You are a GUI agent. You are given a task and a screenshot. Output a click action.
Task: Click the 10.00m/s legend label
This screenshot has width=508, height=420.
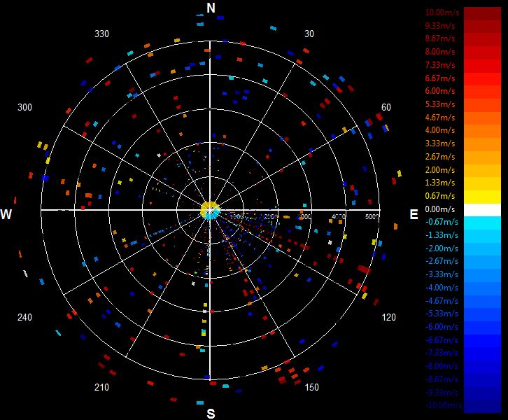(x=442, y=13)
